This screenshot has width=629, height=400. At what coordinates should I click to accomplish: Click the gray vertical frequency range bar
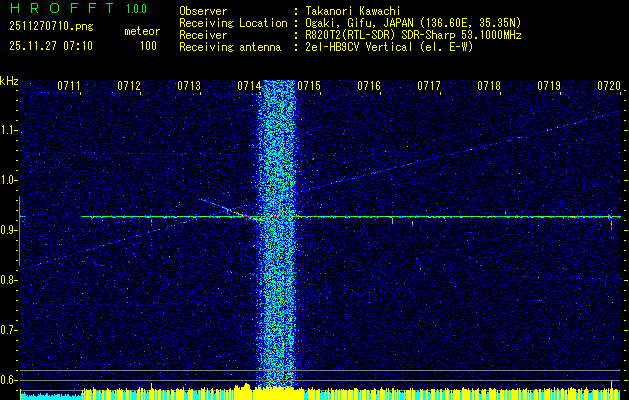point(19,231)
